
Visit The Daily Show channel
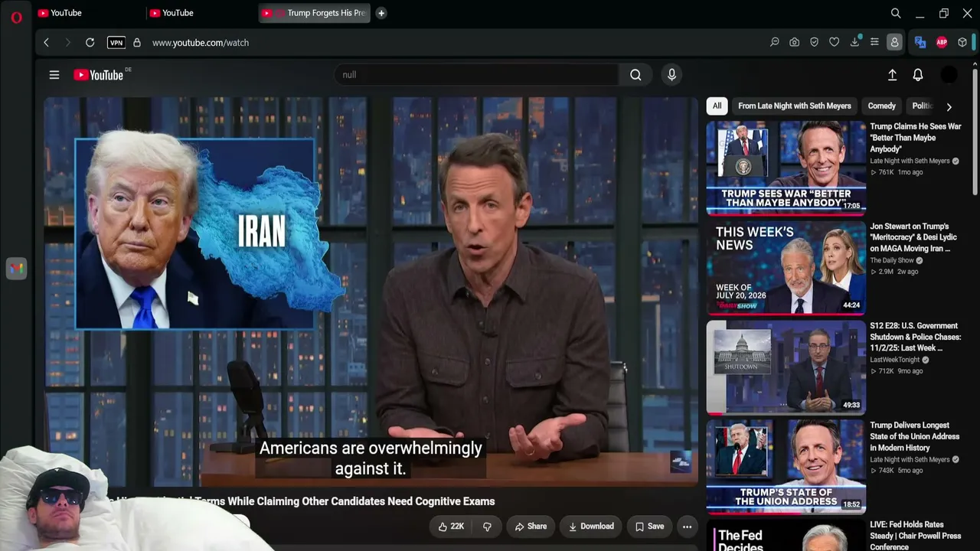pos(892,260)
